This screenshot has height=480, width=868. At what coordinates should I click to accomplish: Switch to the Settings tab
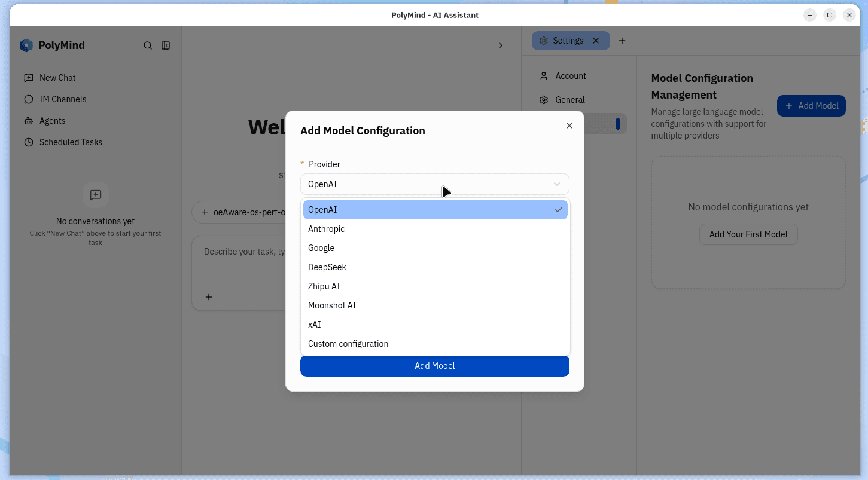(571, 41)
